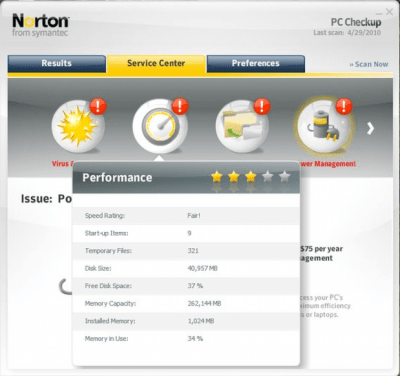Screen dimensions: 400x376
Task: Open the Virus protection starburst icon
Action: [78, 126]
